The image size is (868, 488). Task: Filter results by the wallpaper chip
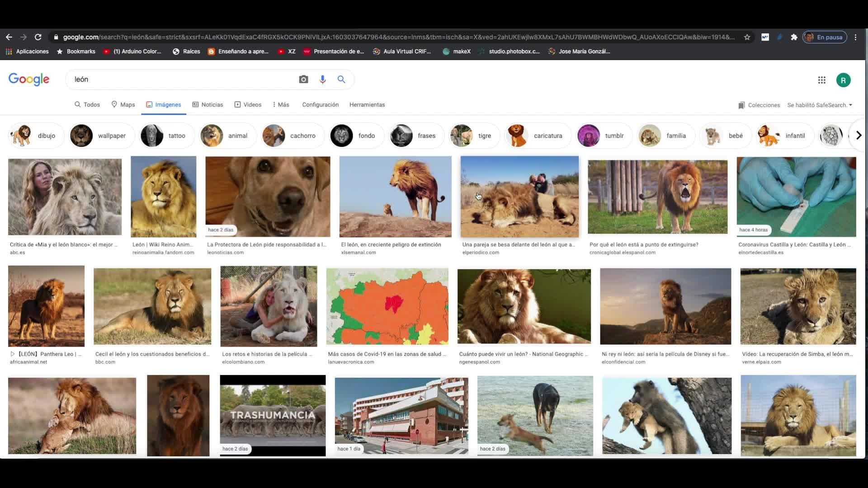[102, 136]
